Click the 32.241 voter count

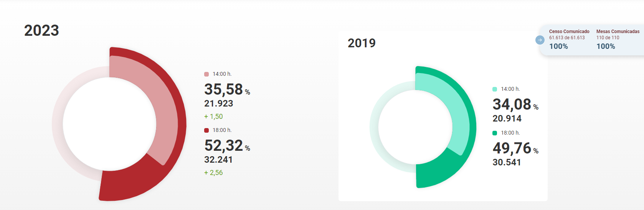pyautogui.click(x=218, y=160)
